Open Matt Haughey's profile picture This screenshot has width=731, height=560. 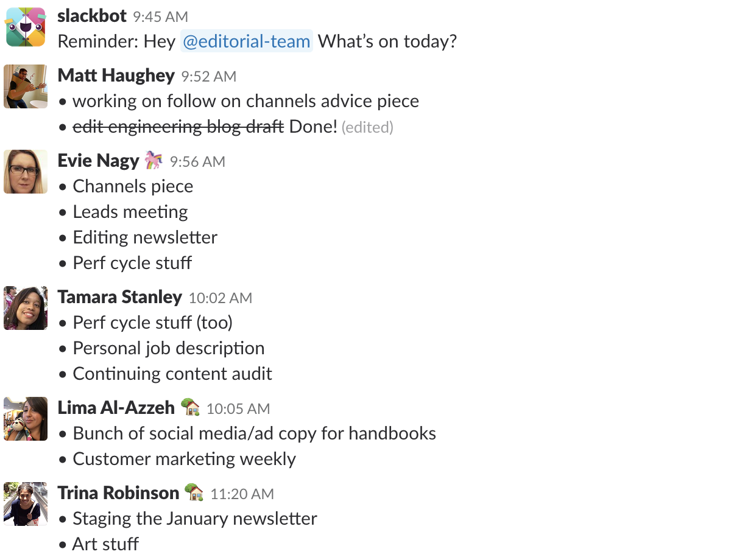click(26, 86)
